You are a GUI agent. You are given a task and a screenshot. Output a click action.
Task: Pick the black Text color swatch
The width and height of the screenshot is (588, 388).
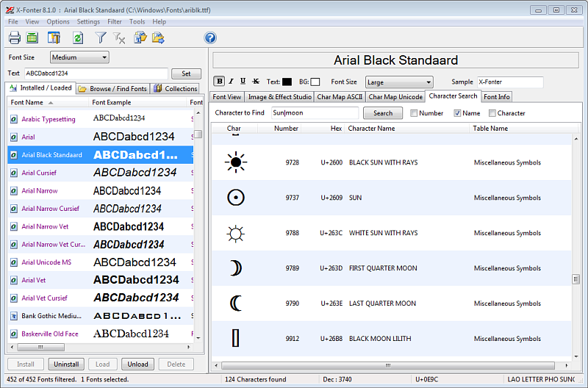tap(287, 82)
